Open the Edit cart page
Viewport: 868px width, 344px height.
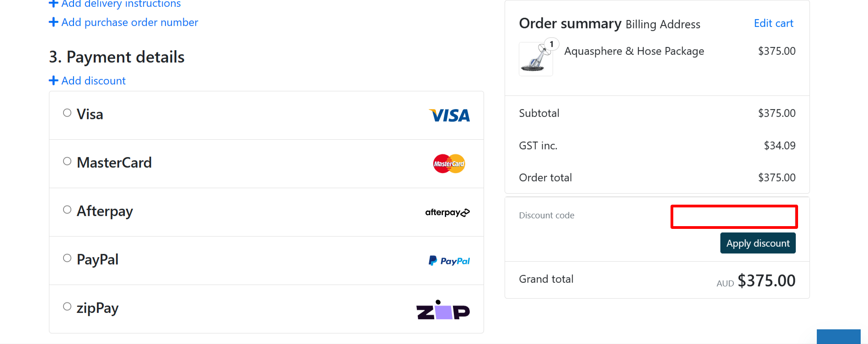(773, 23)
